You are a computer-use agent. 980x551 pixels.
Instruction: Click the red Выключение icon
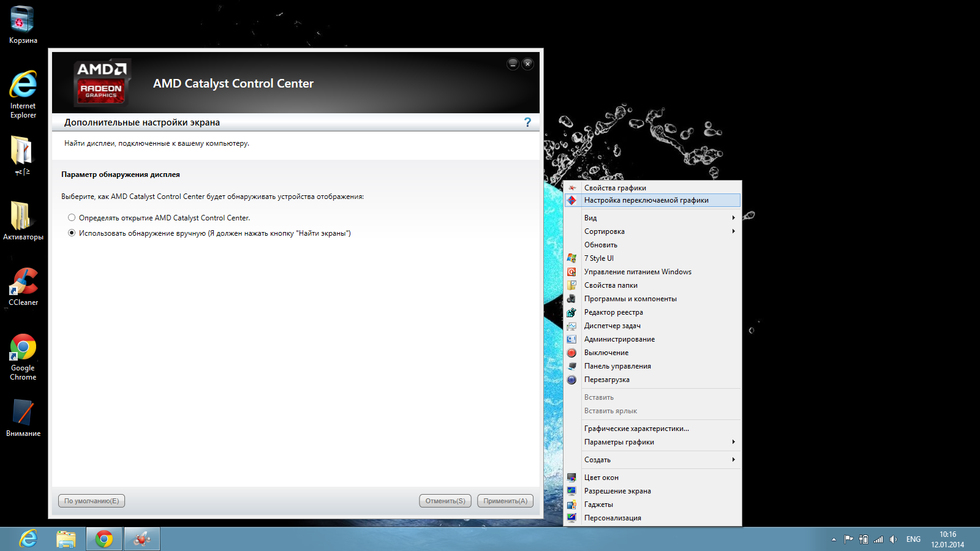pos(571,353)
